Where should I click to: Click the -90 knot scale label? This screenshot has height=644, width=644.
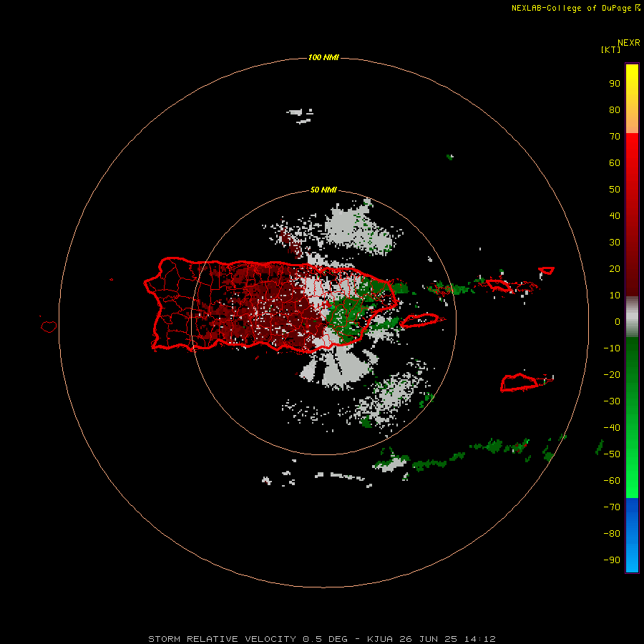(612, 560)
